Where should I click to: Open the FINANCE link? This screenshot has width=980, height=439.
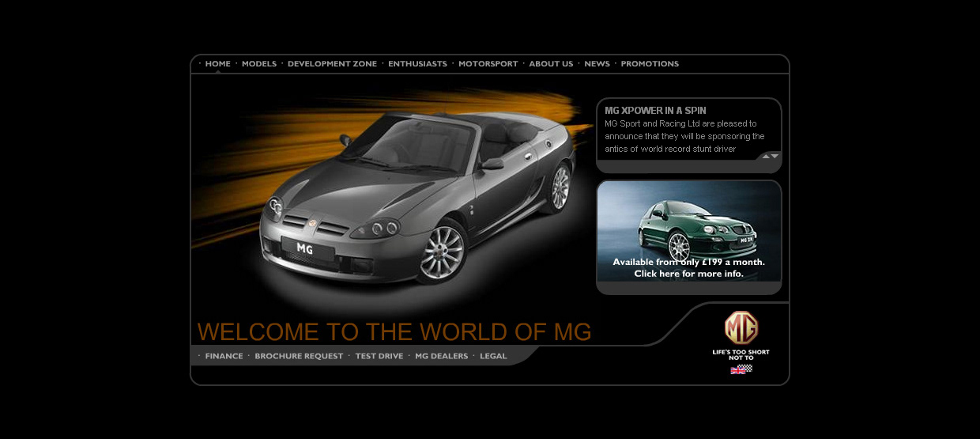click(x=224, y=356)
